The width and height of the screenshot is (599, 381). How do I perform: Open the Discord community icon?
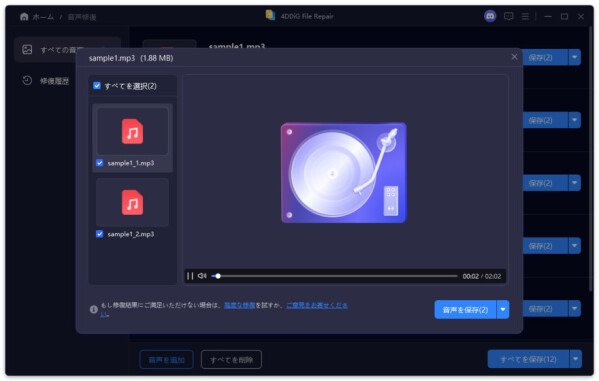click(x=490, y=16)
